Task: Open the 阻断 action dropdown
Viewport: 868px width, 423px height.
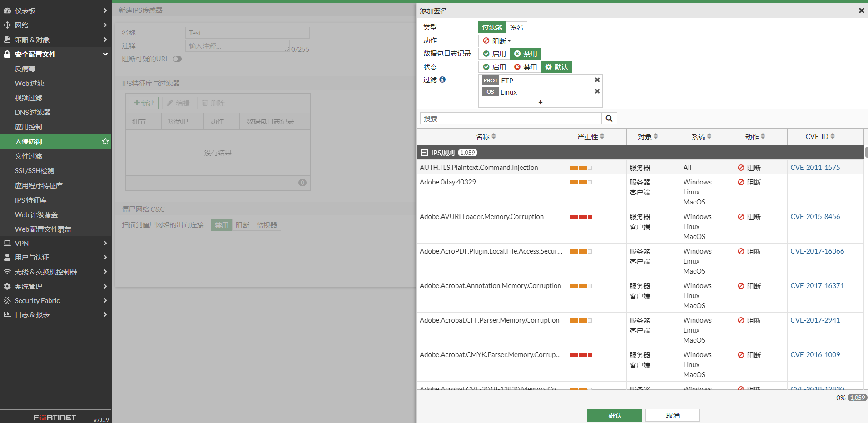Action: click(x=497, y=41)
